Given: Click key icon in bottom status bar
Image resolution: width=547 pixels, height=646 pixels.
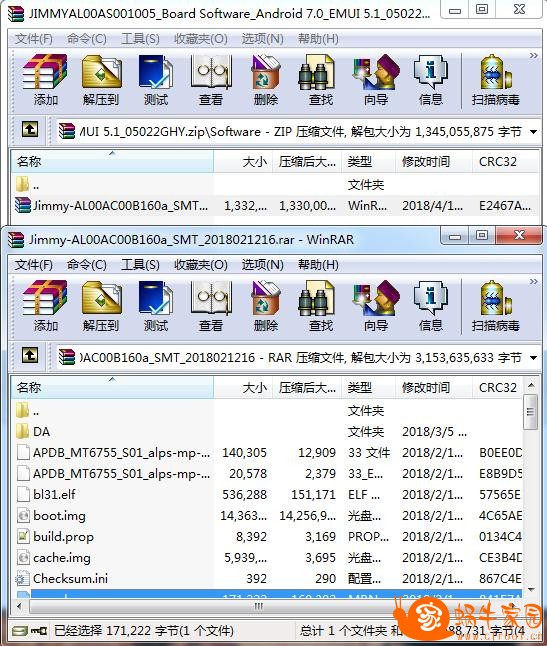Looking at the screenshot, I should pyautogui.click(x=39, y=631).
